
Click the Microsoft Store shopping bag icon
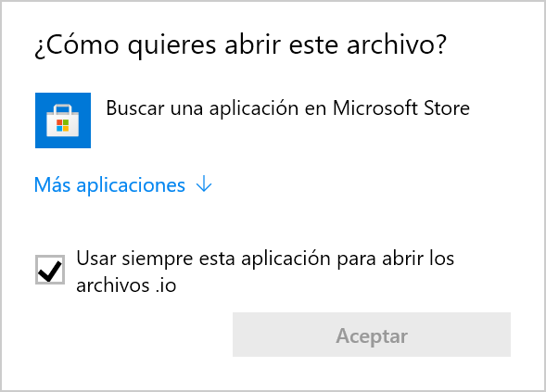pyautogui.click(x=63, y=120)
